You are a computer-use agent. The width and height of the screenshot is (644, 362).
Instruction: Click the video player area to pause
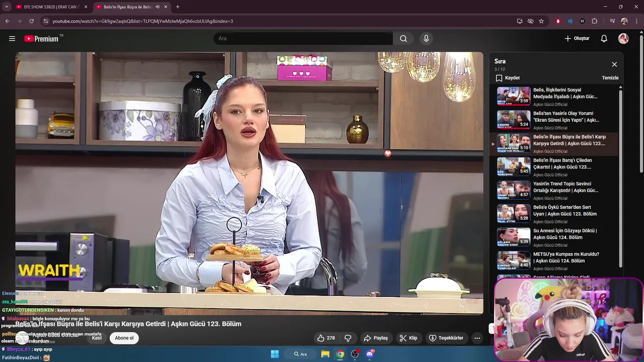(x=249, y=183)
